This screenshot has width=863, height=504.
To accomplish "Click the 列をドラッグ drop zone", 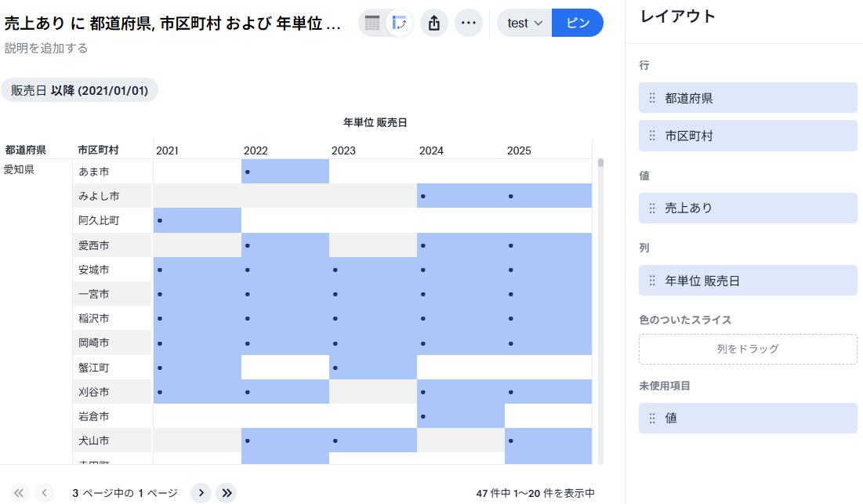I will point(747,349).
